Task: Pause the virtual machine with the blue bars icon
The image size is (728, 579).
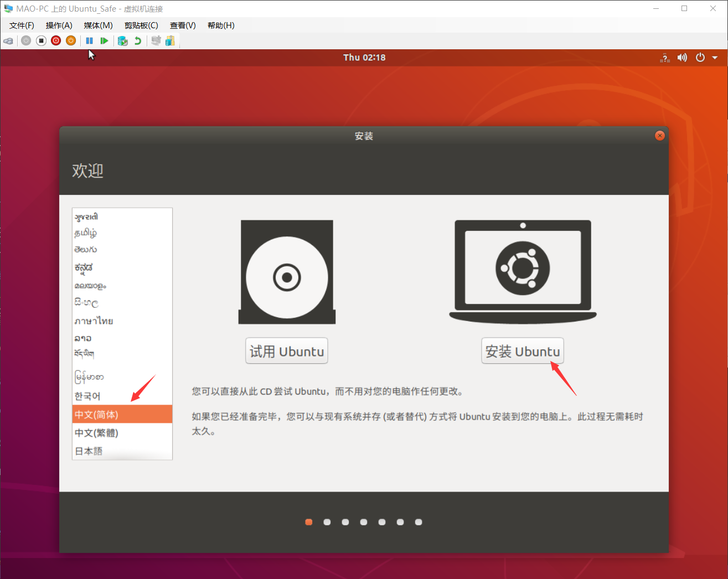Action: pyautogui.click(x=90, y=40)
